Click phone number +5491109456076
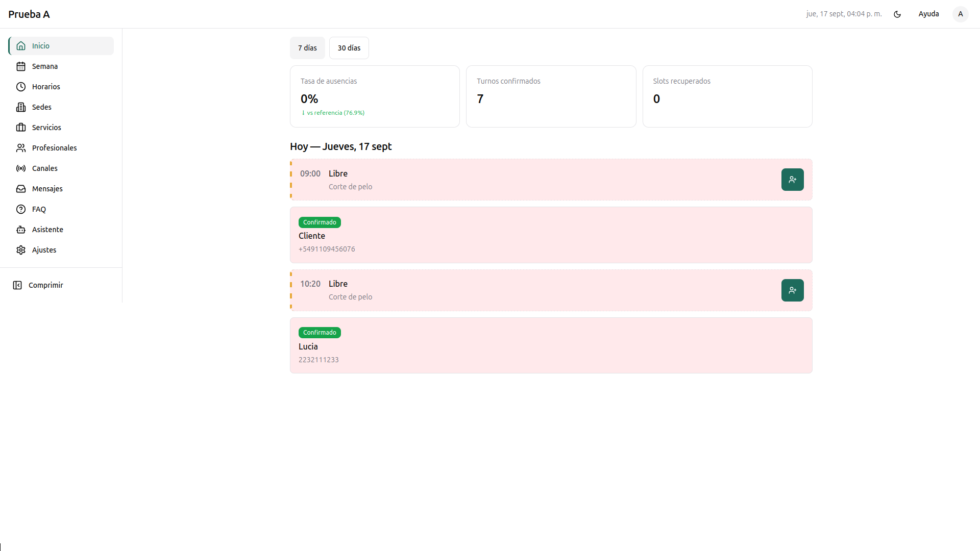Image resolution: width=980 pixels, height=551 pixels. click(327, 249)
